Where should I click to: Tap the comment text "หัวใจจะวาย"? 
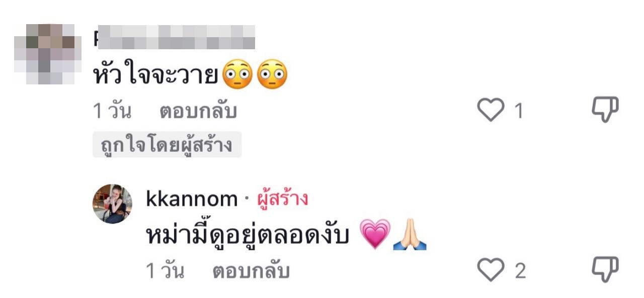tap(156, 75)
